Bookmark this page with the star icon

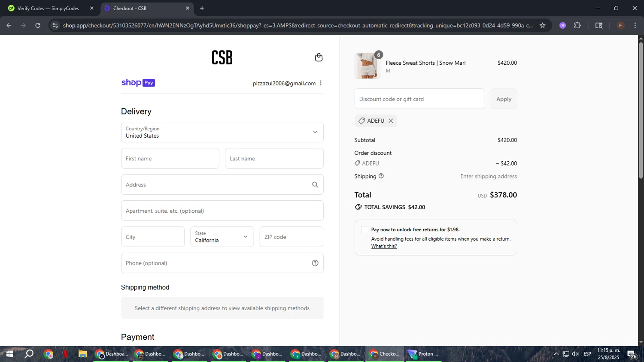tap(543, 25)
